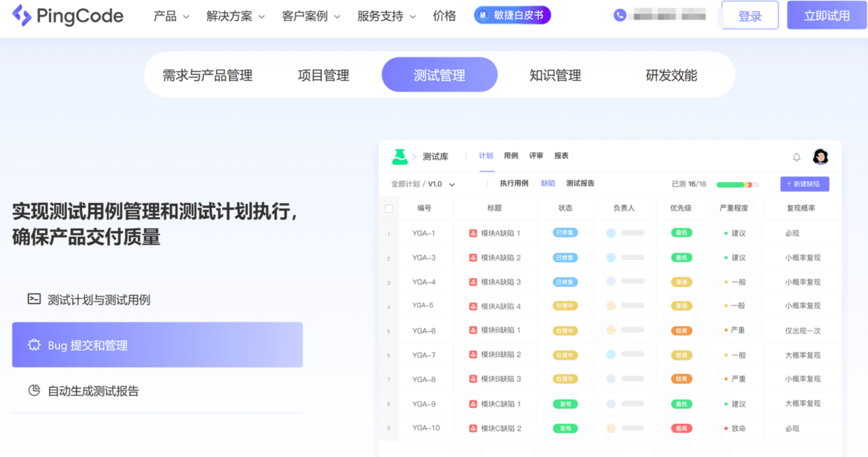Switch to the 测试报告 sub-tab
The height and width of the screenshot is (457, 868).
pyautogui.click(x=580, y=183)
